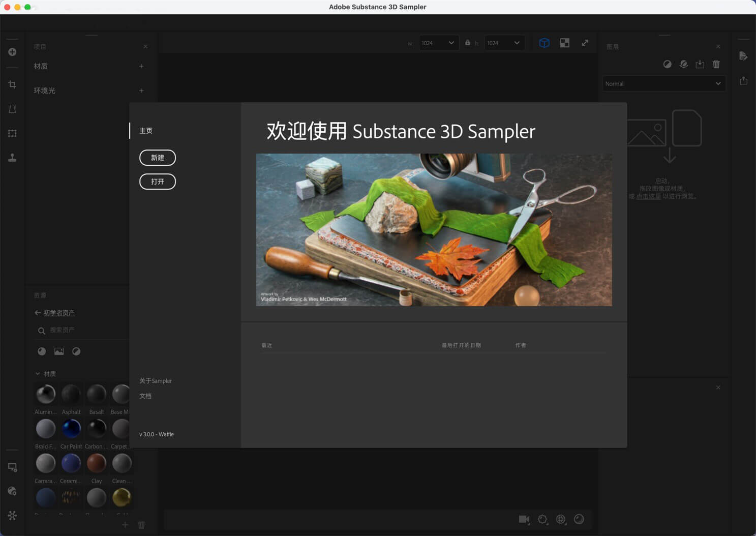The image size is (756, 536).
Task: Collapse the 材质 assets section
Action: pos(38,374)
